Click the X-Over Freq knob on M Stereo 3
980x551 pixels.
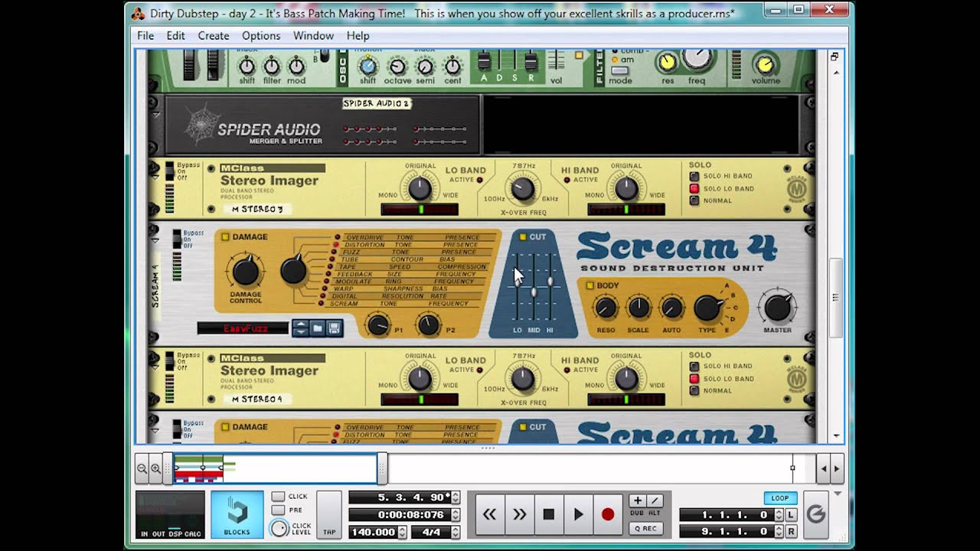522,188
